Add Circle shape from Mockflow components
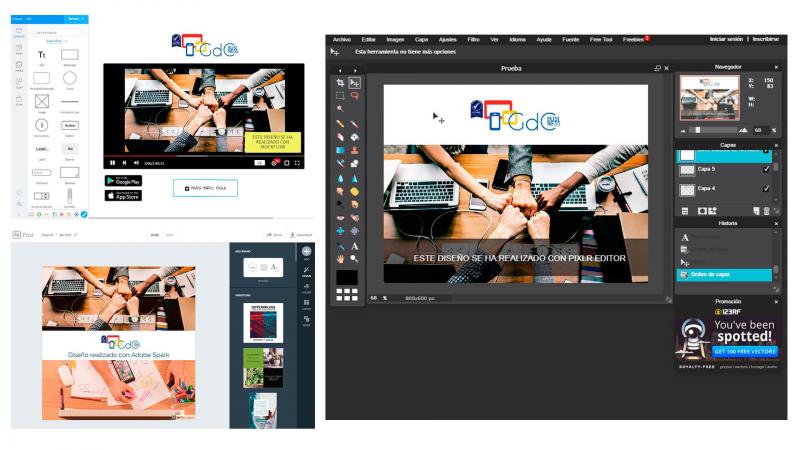 pos(69,78)
